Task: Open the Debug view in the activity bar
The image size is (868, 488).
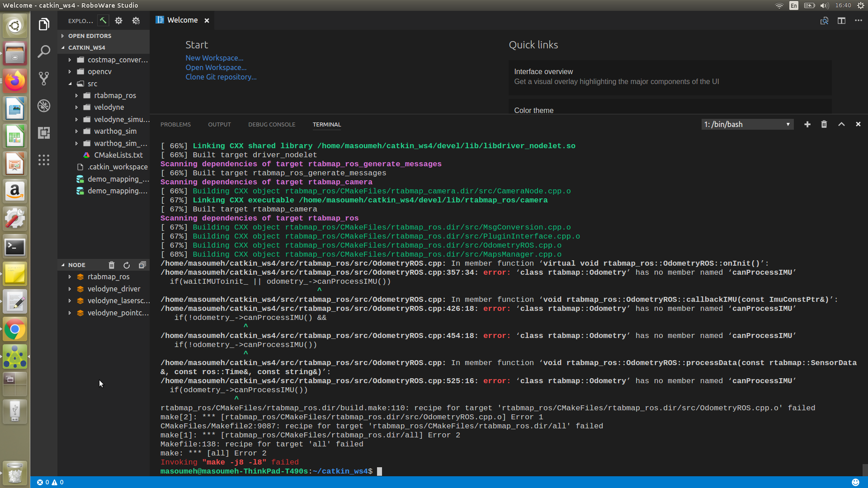Action: (x=44, y=106)
